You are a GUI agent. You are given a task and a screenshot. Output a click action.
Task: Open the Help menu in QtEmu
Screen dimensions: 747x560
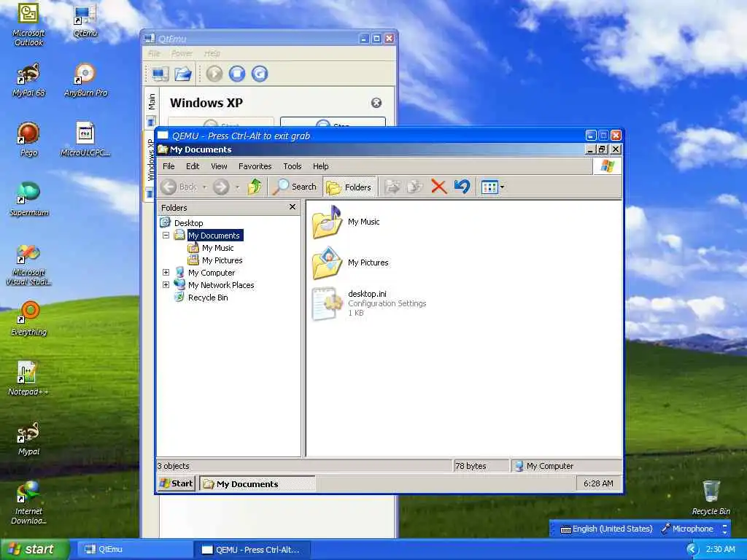click(x=212, y=53)
